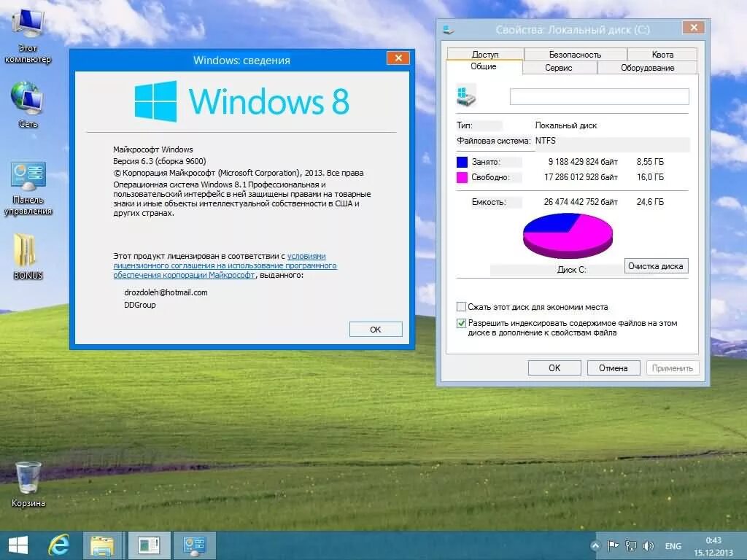The height and width of the screenshot is (560, 747).
Task: Click the 'Диск C:' label
Action: click(x=572, y=270)
